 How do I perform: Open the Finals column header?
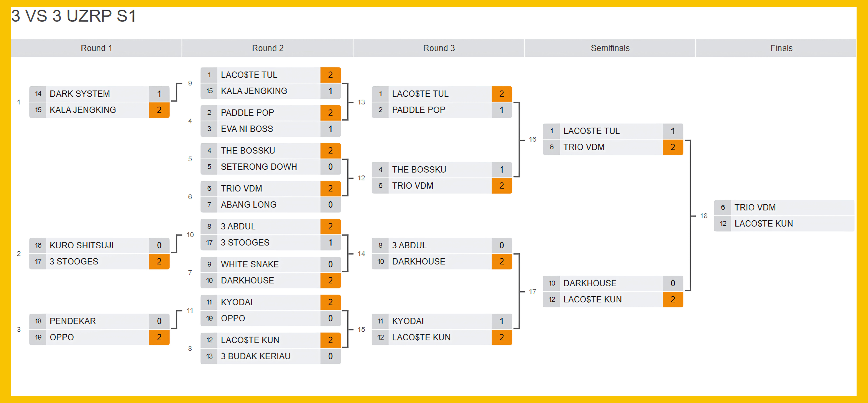coord(781,48)
